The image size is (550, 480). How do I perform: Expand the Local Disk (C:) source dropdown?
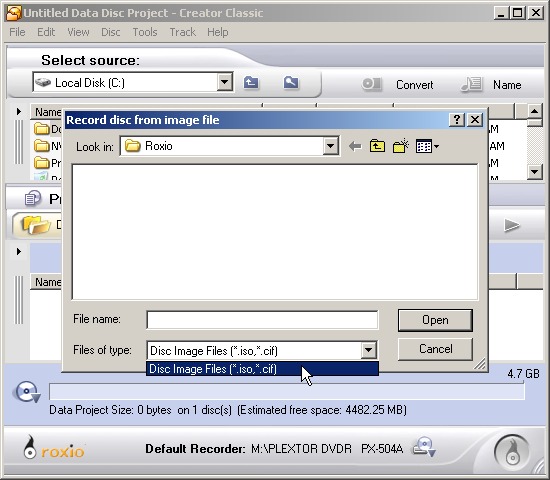pos(224,83)
